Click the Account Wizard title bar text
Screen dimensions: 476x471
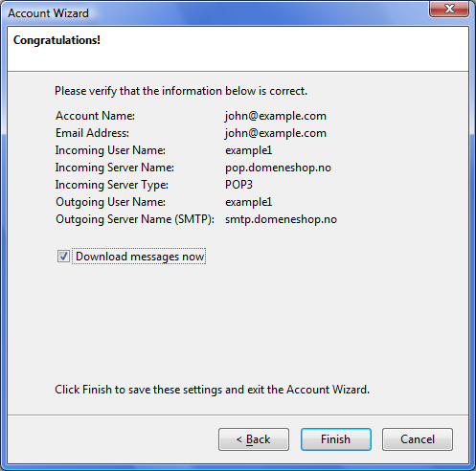pyautogui.click(x=48, y=13)
